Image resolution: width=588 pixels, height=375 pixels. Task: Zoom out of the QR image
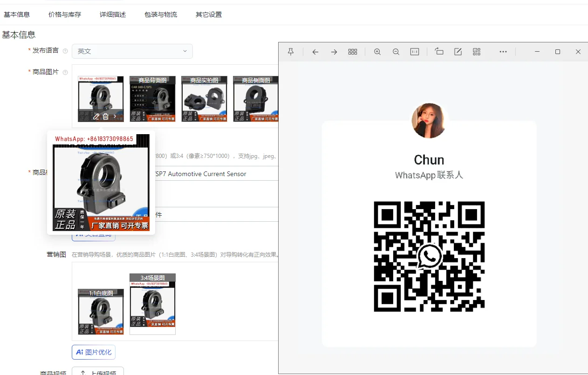tap(396, 52)
